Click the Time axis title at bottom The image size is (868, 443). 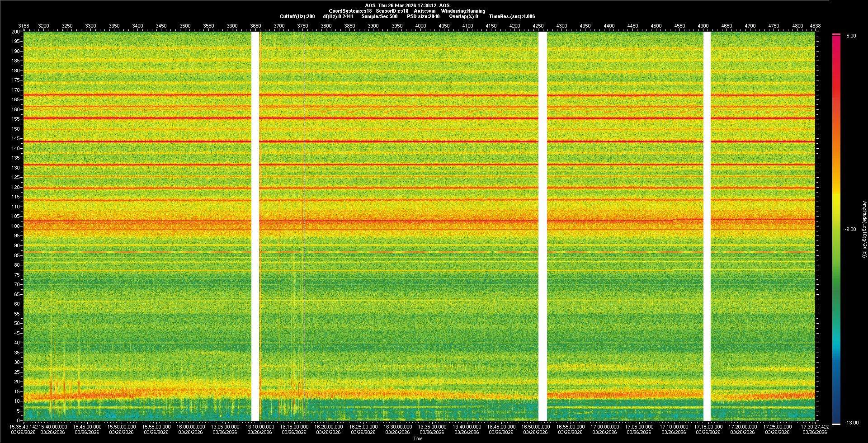point(418,438)
